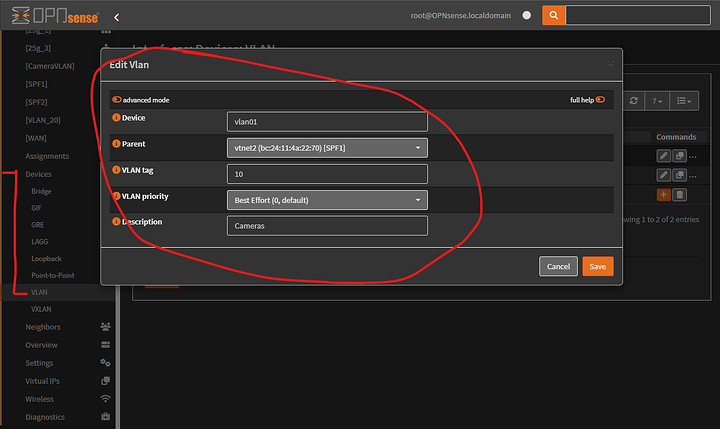Toggle advanced mode switch
Image resolution: width=720 pixels, height=429 pixels.
[117, 100]
